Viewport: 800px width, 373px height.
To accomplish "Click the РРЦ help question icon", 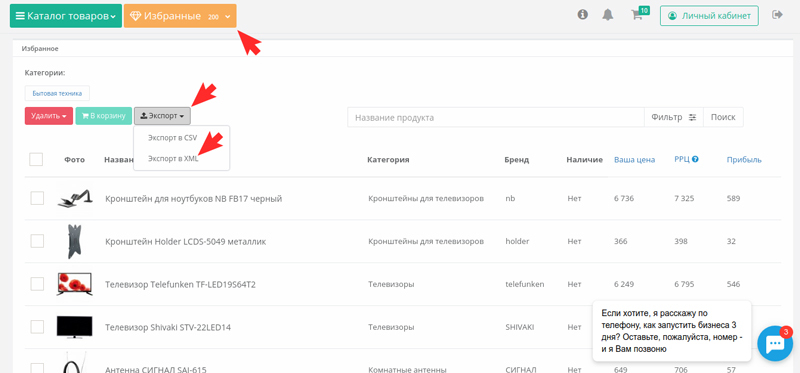I will pyautogui.click(x=695, y=159).
